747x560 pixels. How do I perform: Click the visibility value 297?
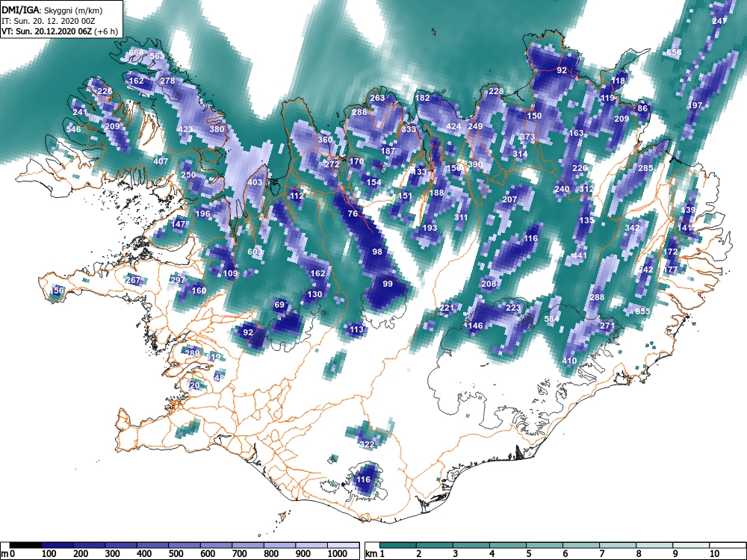[179, 279]
